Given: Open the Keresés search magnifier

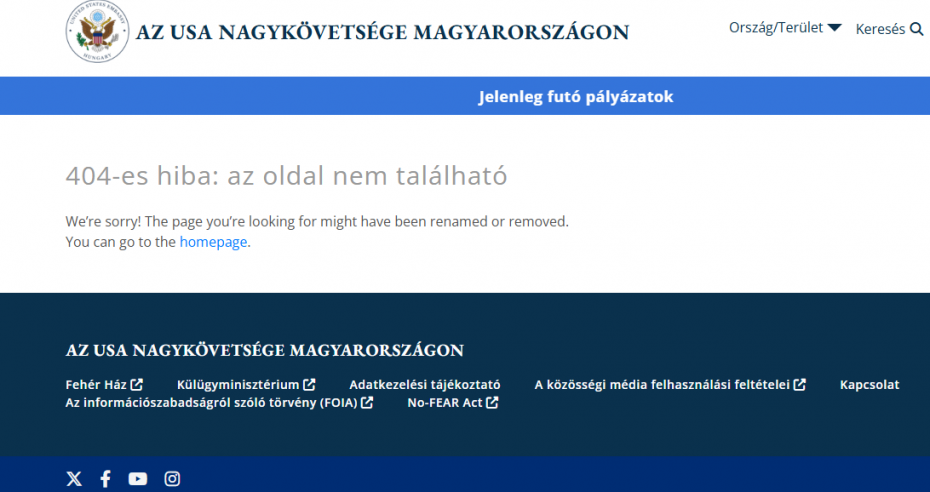Looking at the screenshot, I should click(x=916, y=30).
